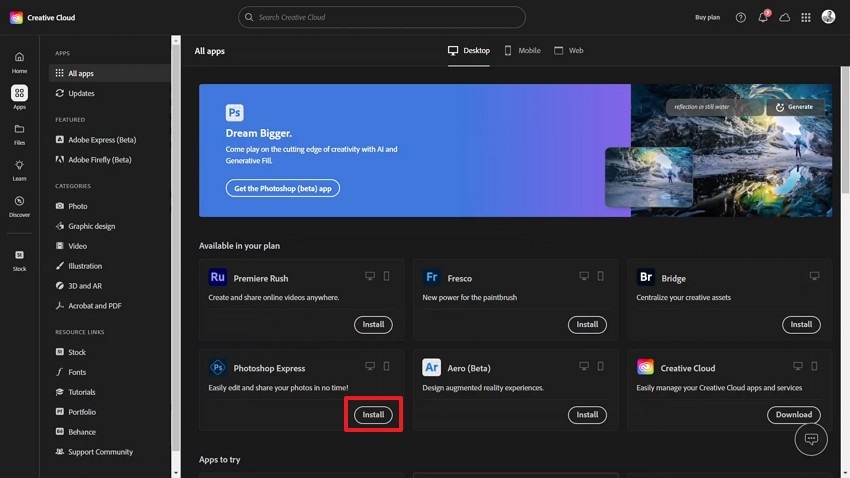Open the chat support bubble

811,439
